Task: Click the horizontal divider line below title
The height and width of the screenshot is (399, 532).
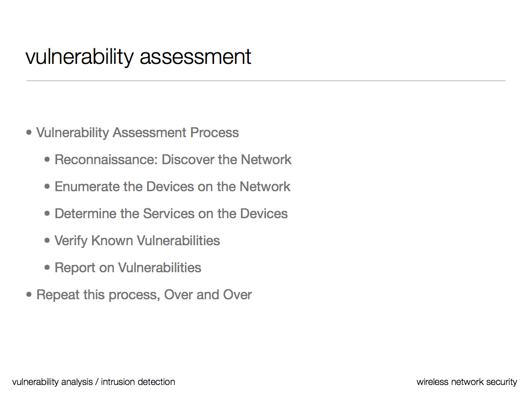Action: pos(265,81)
